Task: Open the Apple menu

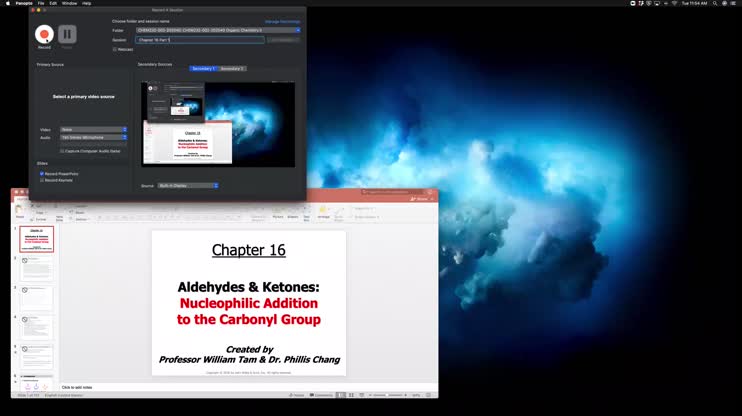Action: pyautogui.click(x=7, y=3)
